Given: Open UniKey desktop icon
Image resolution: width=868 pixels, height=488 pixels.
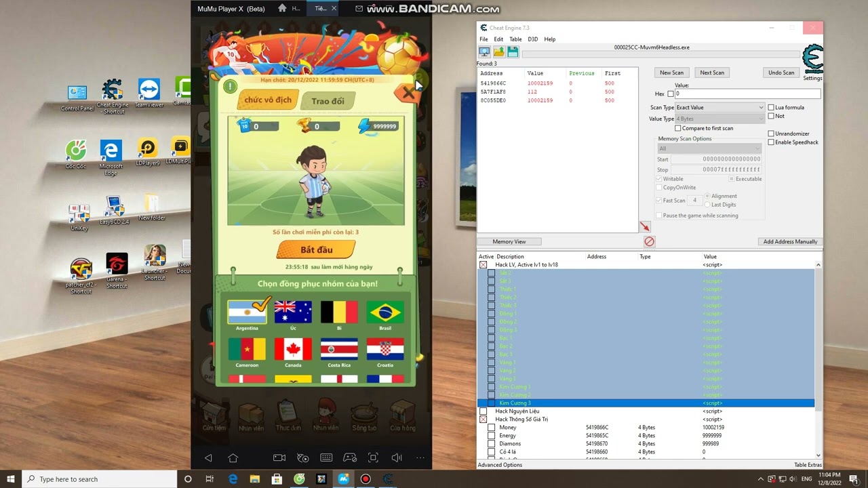Looking at the screenshot, I should click(x=79, y=217).
